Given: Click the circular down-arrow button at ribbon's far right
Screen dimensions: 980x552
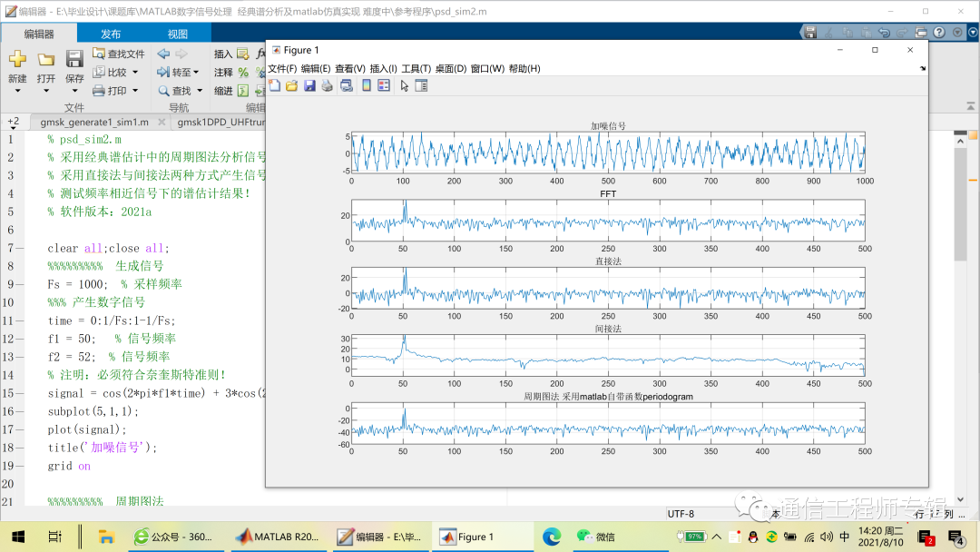Looking at the screenshot, I should click(x=973, y=33).
